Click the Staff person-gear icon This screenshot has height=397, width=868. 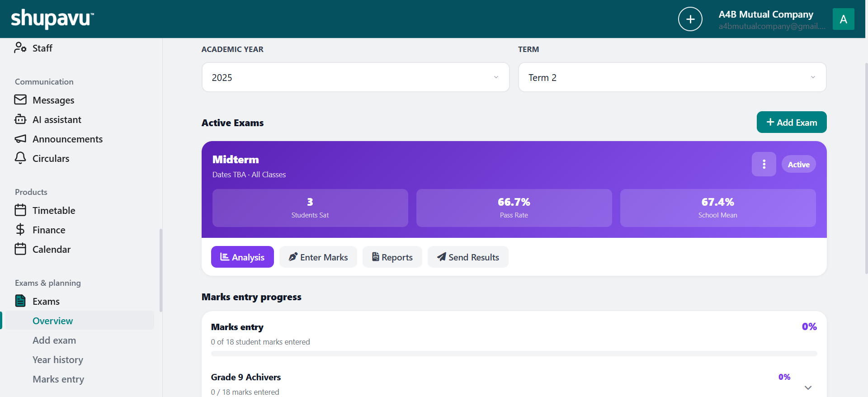20,47
